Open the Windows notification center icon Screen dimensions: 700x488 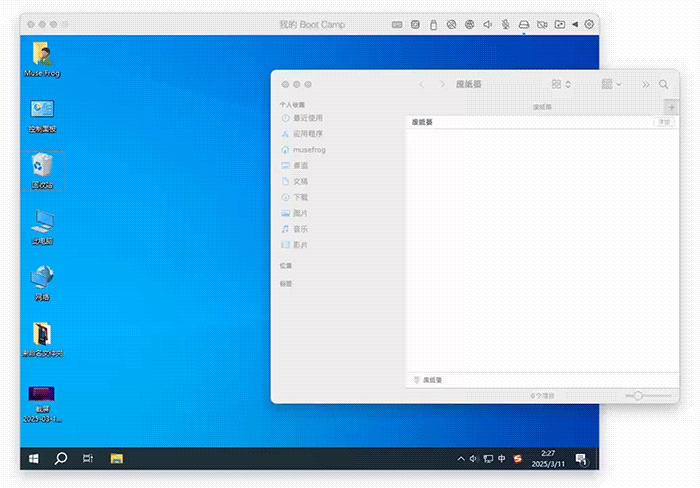(581, 459)
